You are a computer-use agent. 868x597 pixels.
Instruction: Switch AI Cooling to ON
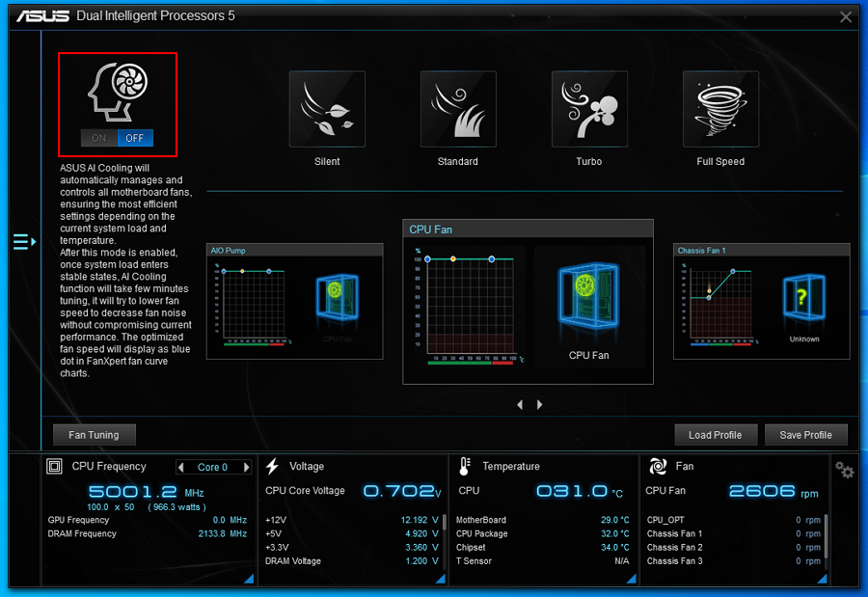tap(99, 138)
